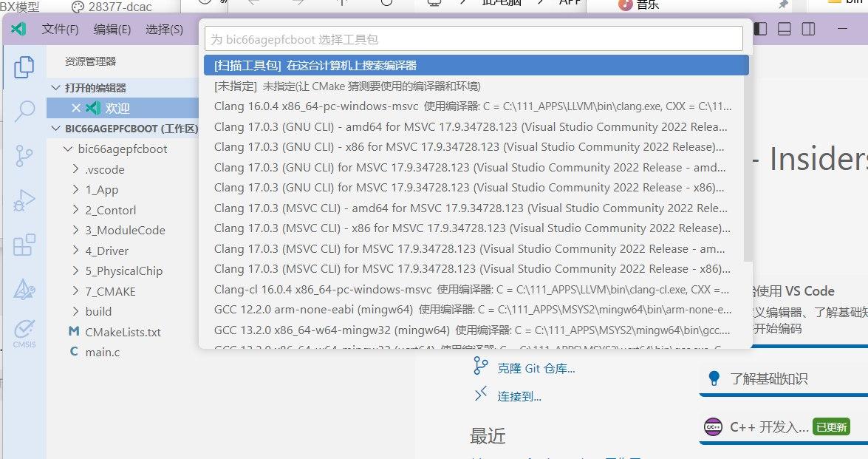Screen dimensions: 868x459
Task: Click the kit selection search input field
Action: click(473, 38)
